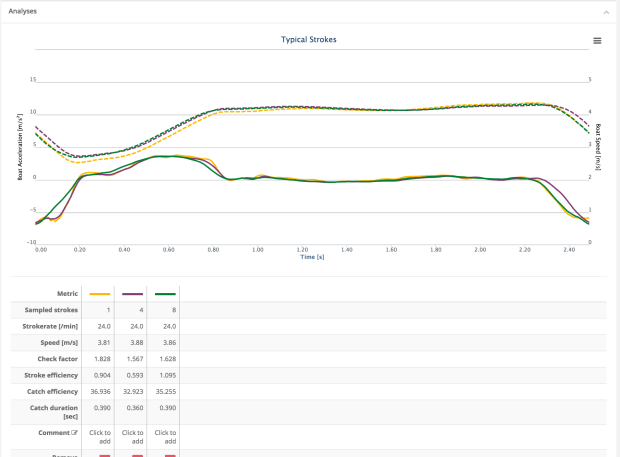Click the Boat Speed axis label on the right

[598, 148]
